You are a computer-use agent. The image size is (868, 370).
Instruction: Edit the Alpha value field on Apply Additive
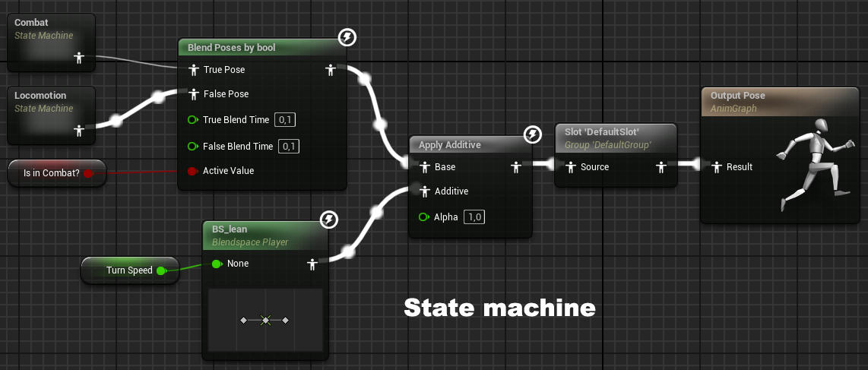tap(475, 217)
